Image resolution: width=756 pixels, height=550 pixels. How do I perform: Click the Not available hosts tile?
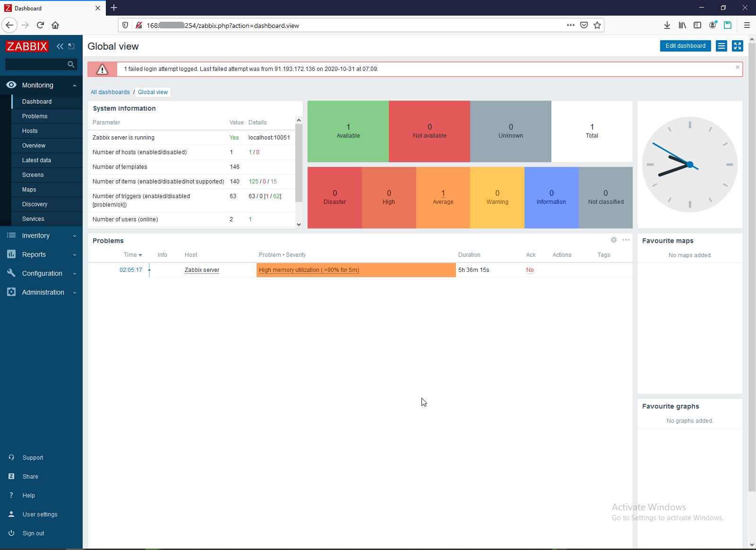(430, 131)
